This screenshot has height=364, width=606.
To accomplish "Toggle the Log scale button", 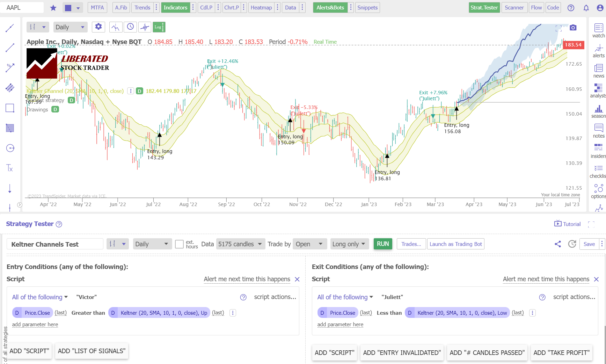I will click(159, 27).
